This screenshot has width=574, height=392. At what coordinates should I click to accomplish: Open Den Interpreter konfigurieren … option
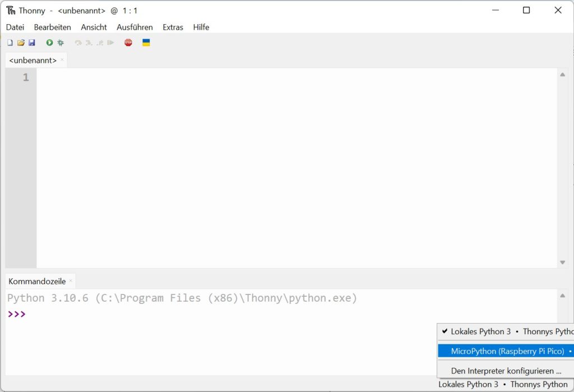[x=506, y=371]
